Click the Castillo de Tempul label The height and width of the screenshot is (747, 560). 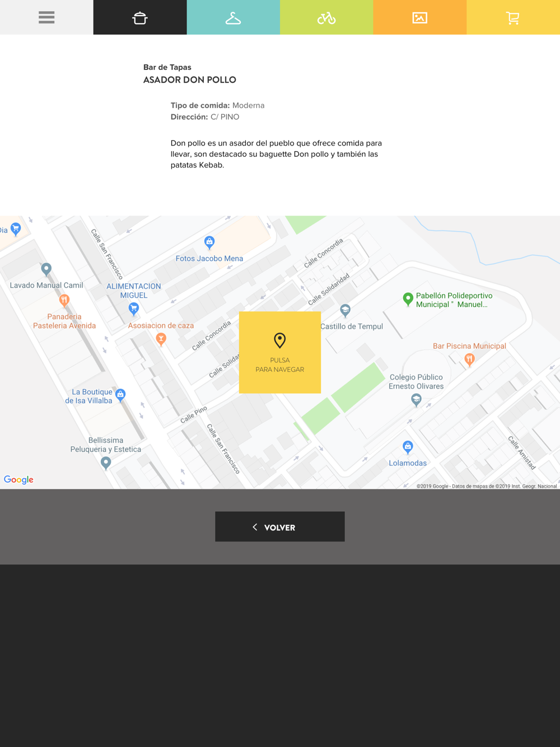click(x=352, y=326)
